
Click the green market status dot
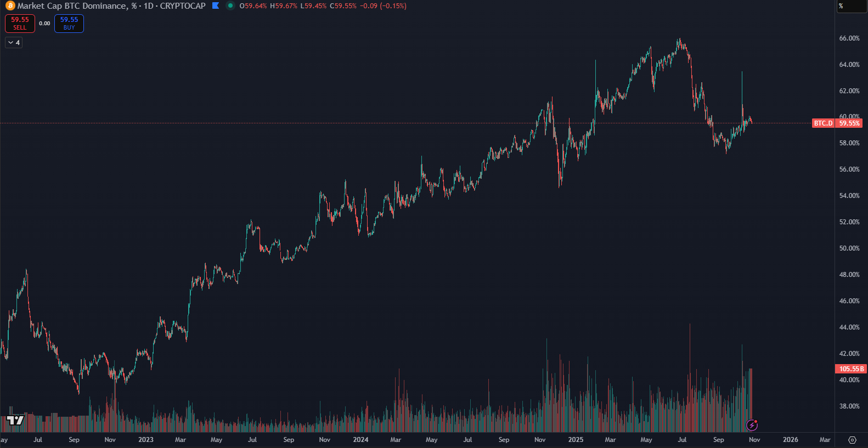230,6
